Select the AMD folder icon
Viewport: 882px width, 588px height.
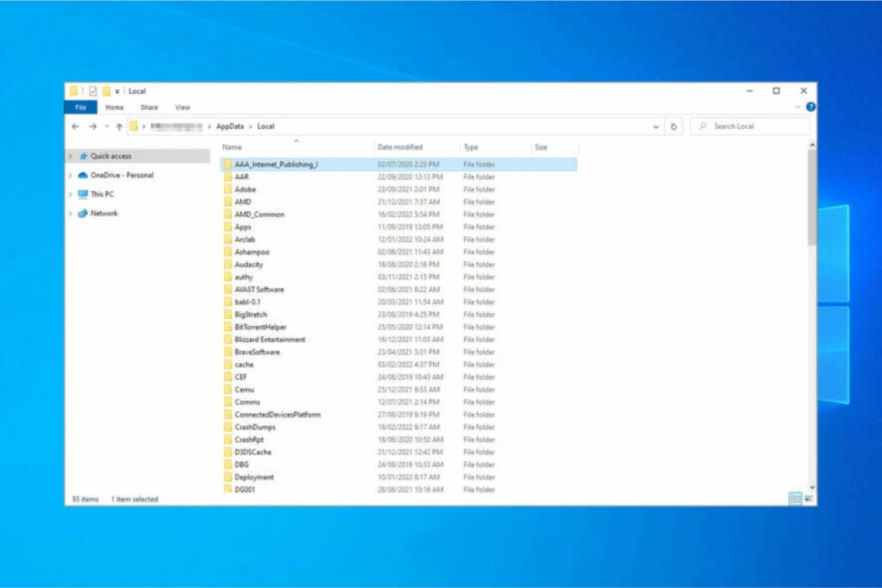pyautogui.click(x=228, y=202)
